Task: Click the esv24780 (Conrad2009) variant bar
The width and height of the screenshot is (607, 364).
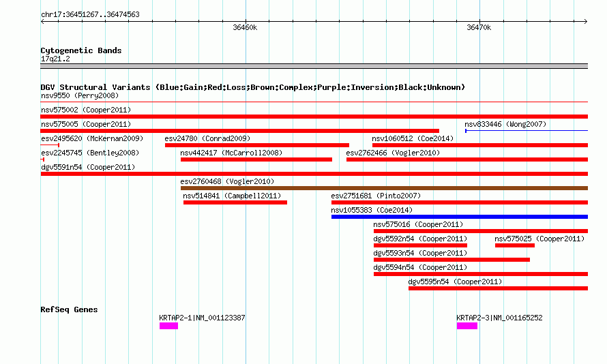Action: point(257,145)
